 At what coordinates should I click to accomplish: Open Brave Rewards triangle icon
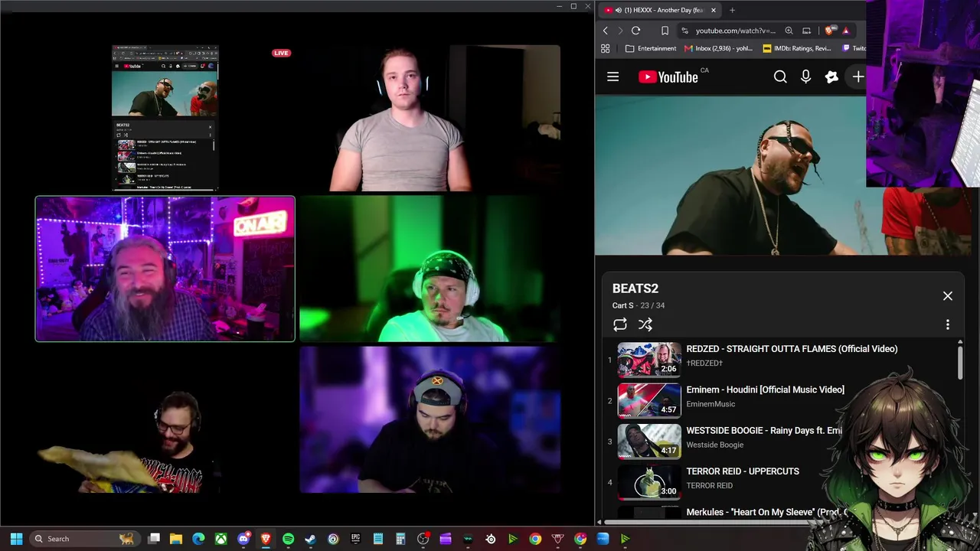pyautogui.click(x=845, y=31)
